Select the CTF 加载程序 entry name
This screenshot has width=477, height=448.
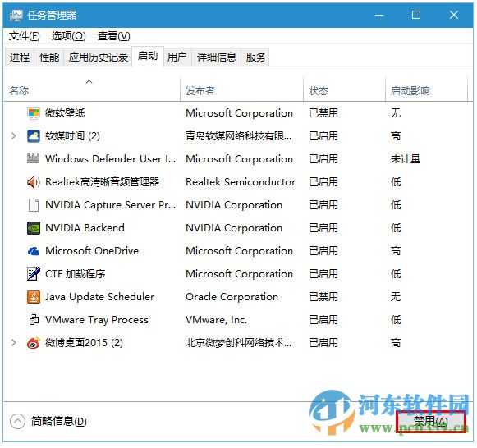(76, 274)
